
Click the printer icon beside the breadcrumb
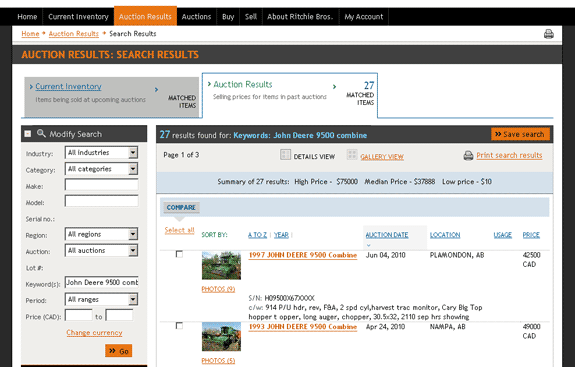pyautogui.click(x=549, y=34)
